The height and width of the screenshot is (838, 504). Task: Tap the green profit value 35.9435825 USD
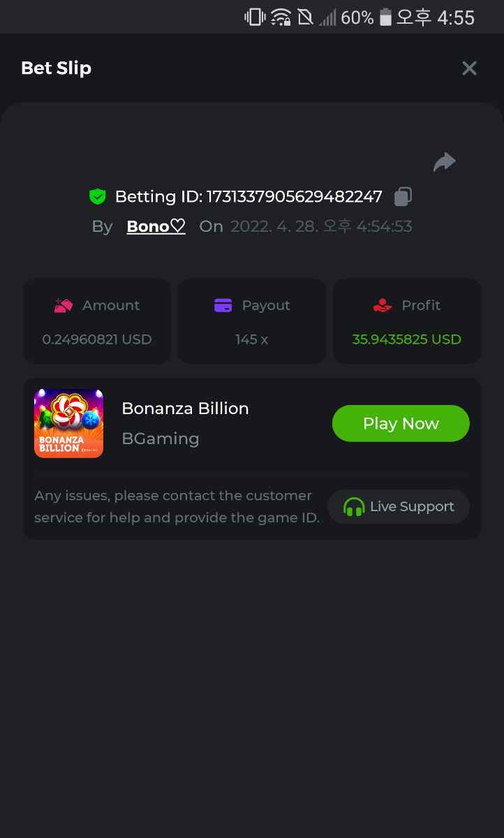click(x=406, y=339)
